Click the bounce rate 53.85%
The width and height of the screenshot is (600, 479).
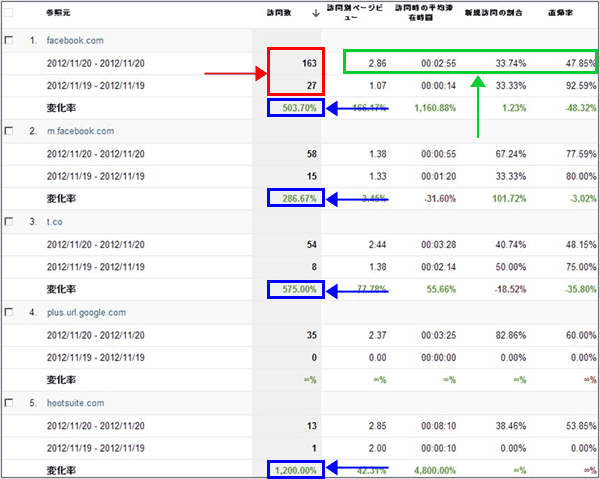(581, 426)
